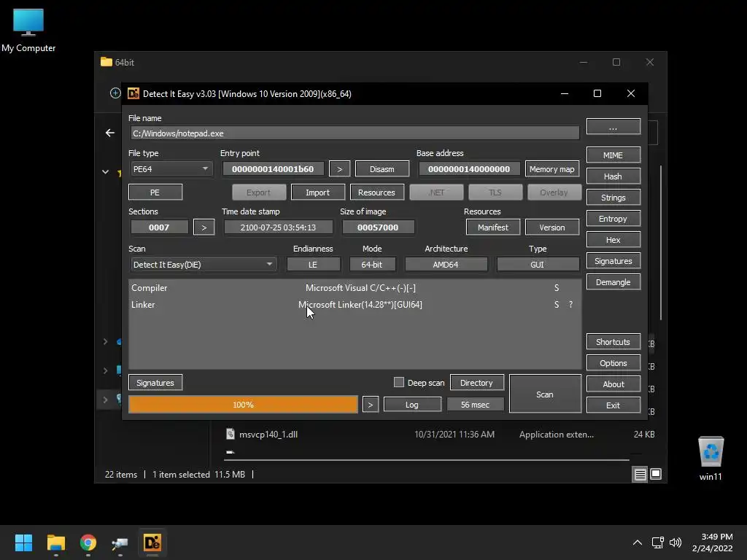Click the arrow button beside the progress bar
Image resolution: width=747 pixels, height=560 pixels.
tap(370, 405)
